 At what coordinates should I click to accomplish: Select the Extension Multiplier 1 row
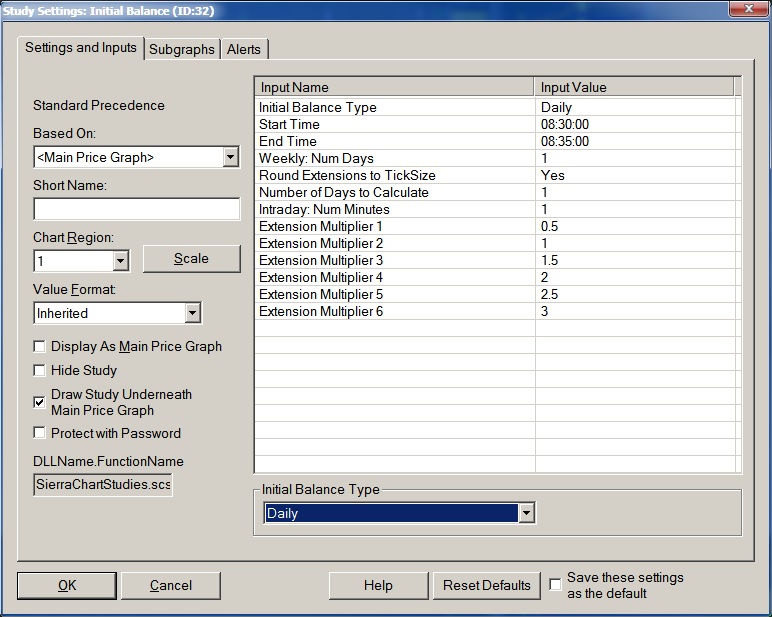495,226
